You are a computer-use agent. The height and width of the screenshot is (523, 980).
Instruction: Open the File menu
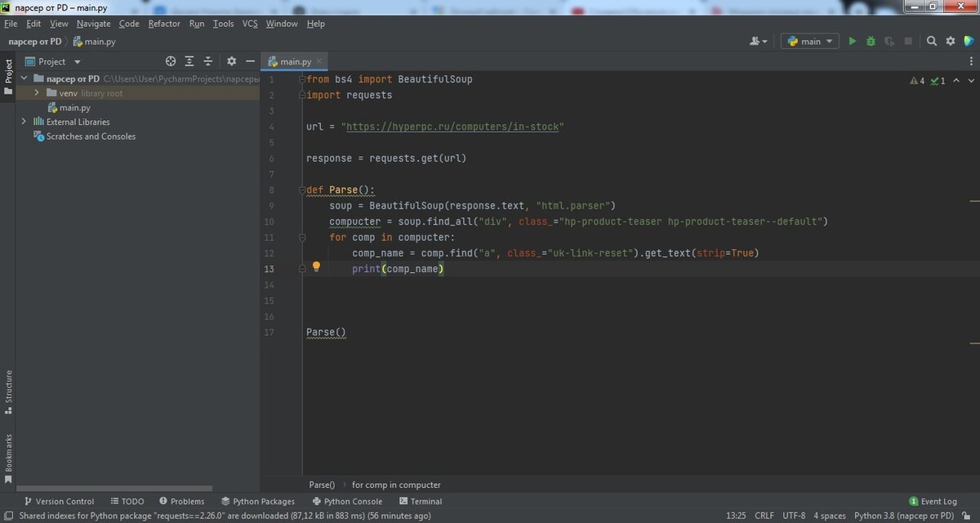pos(11,24)
